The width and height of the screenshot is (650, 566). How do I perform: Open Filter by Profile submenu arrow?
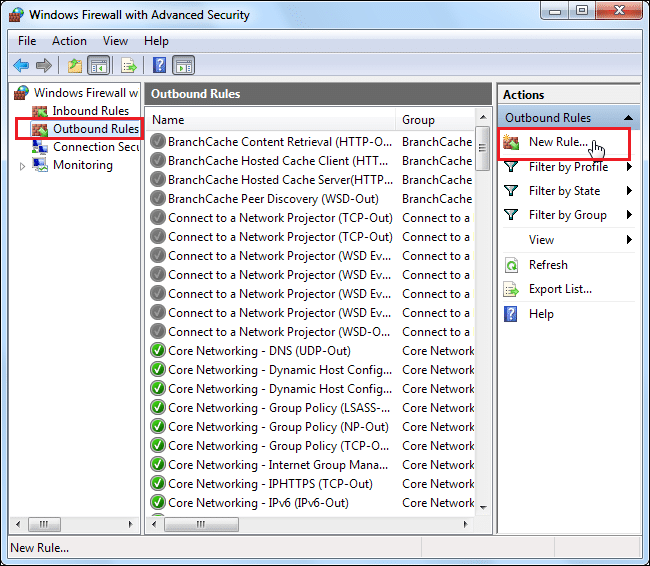pos(629,167)
